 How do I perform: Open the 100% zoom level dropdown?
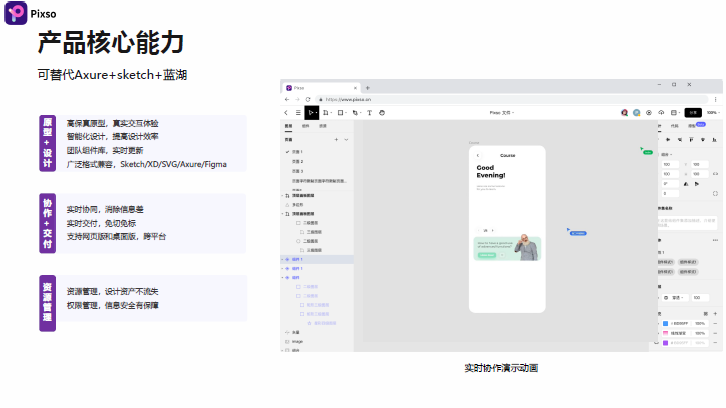coord(712,113)
